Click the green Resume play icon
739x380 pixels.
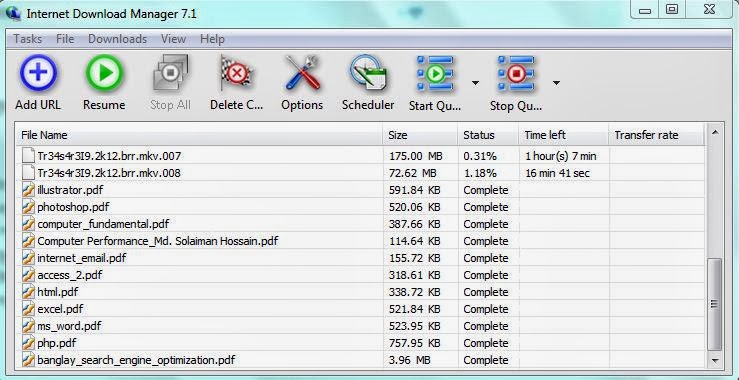[x=104, y=73]
